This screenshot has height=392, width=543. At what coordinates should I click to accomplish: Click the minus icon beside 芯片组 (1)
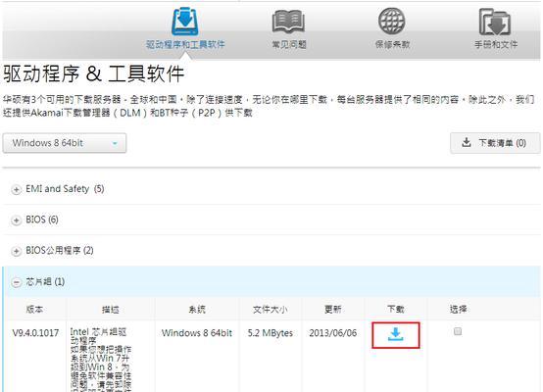(16, 282)
